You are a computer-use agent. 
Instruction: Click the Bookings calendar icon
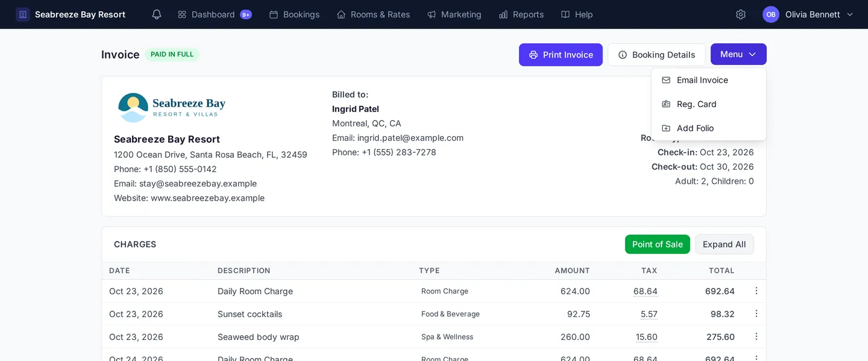coord(273,14)
